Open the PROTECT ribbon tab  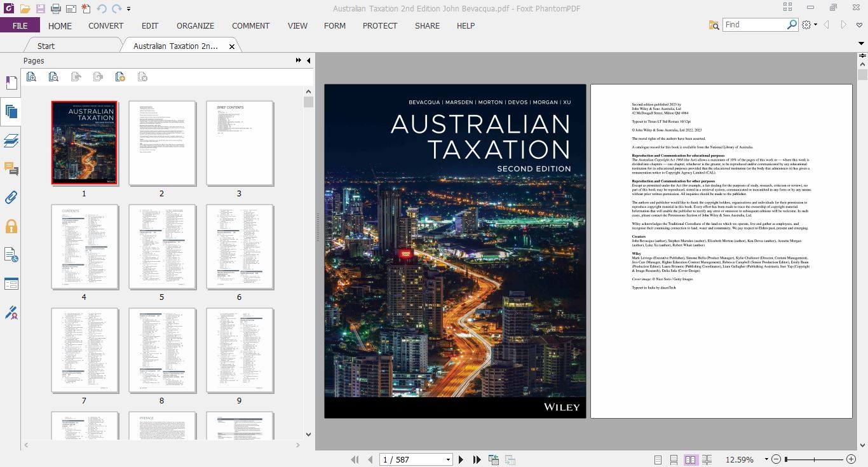(x=380, y=25)
